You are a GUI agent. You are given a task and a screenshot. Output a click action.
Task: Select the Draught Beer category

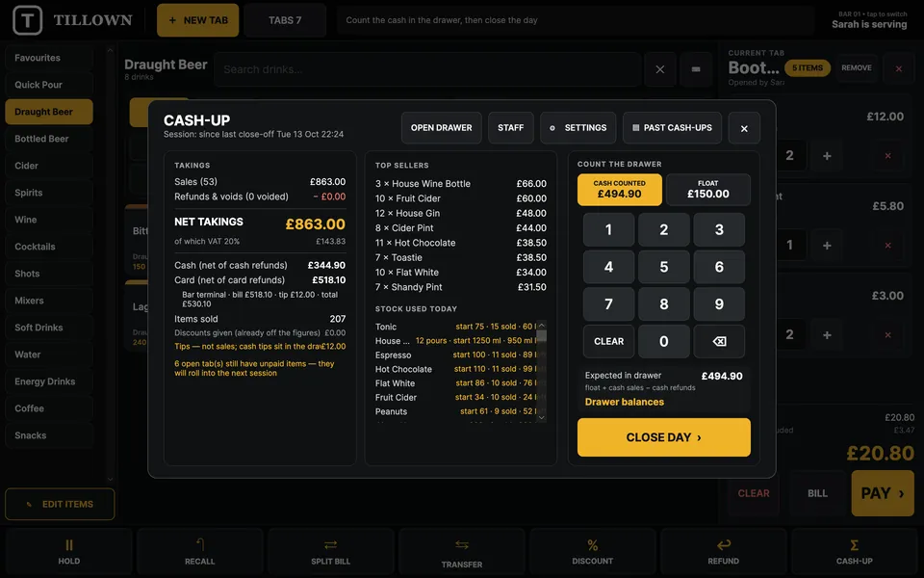(49, 112)
